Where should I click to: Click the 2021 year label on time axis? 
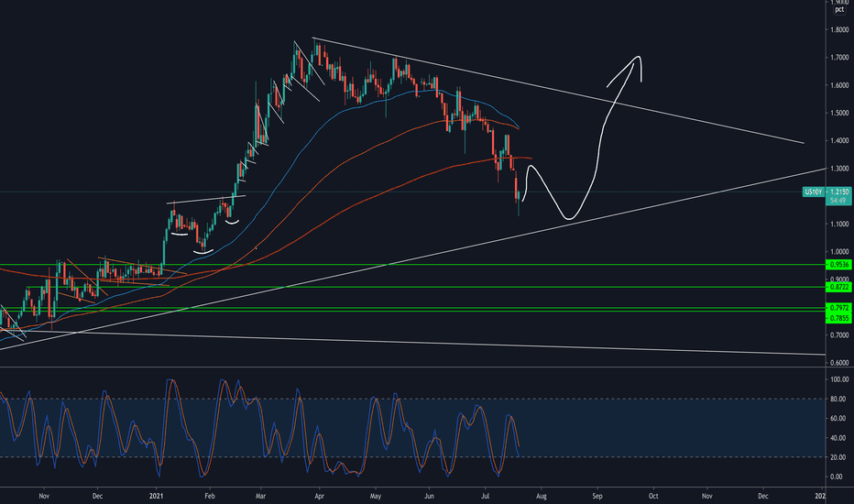(157, 497)
